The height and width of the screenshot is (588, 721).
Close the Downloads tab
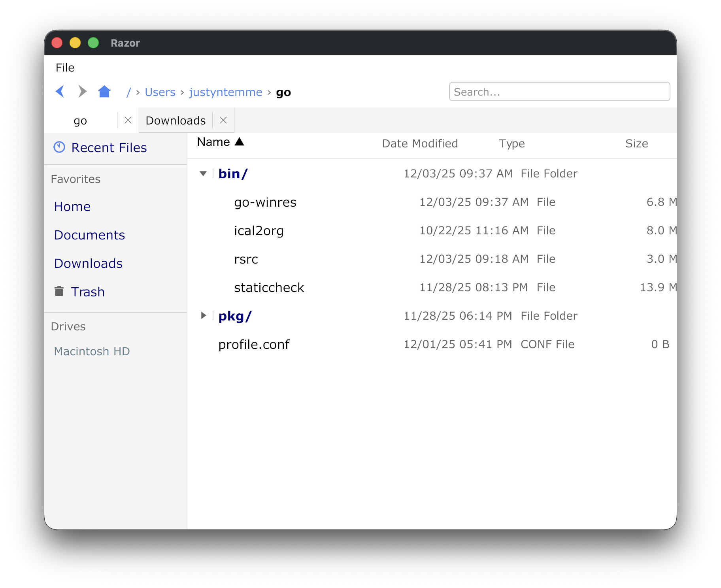pyautogui.click(x=223, y=120)
